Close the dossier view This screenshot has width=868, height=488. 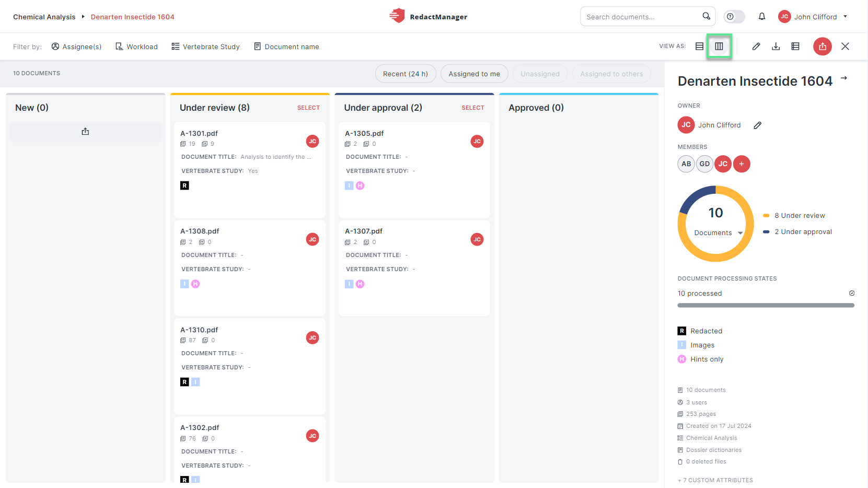click(x=845, y=47)
